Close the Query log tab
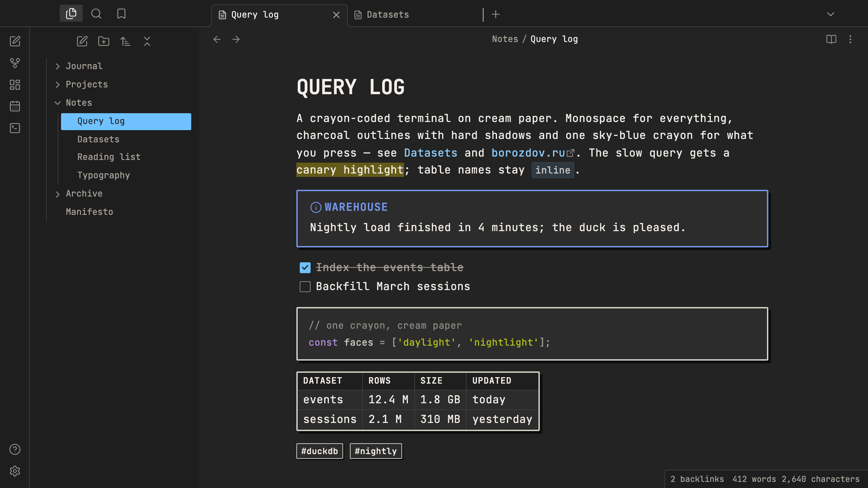Image resolution: width=868 pixels, height=488 pixels. point(336,15)
